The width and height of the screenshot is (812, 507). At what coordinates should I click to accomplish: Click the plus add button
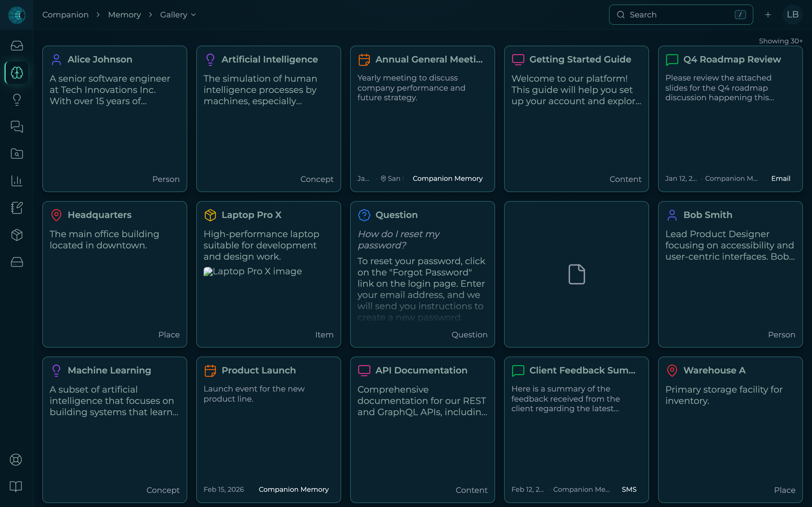click(768, 15)
